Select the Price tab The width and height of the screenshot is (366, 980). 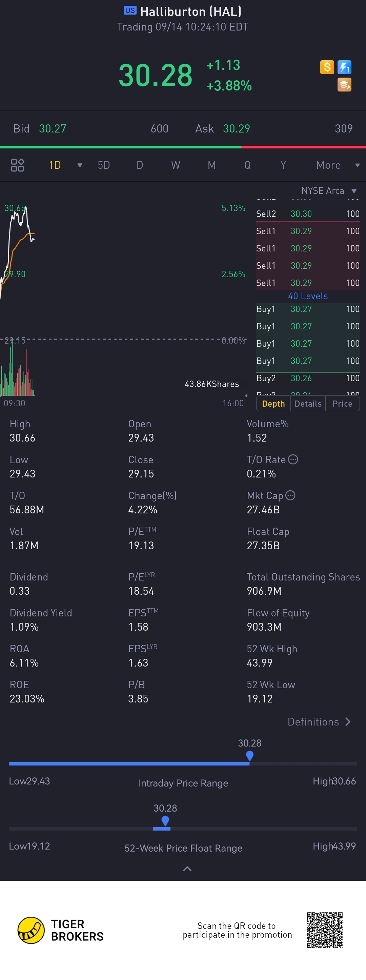pyautogui.click(x=342, y=404)
